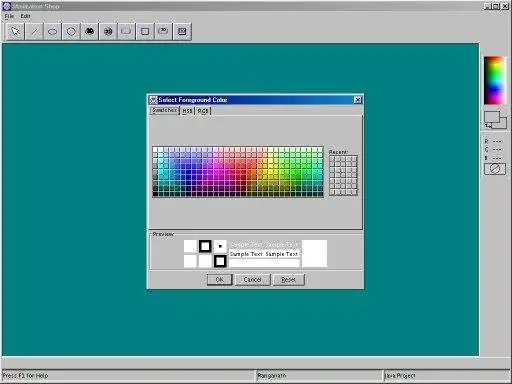
Task: Open the File menu
Action: tap(9, 16)
